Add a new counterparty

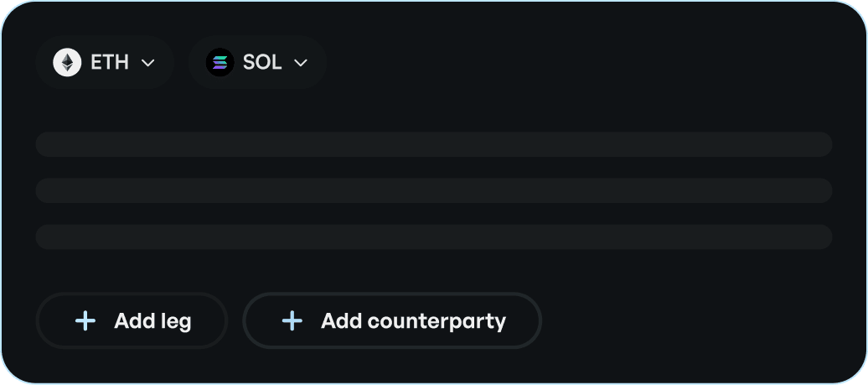pyautogui.click(x=392, y=320)
